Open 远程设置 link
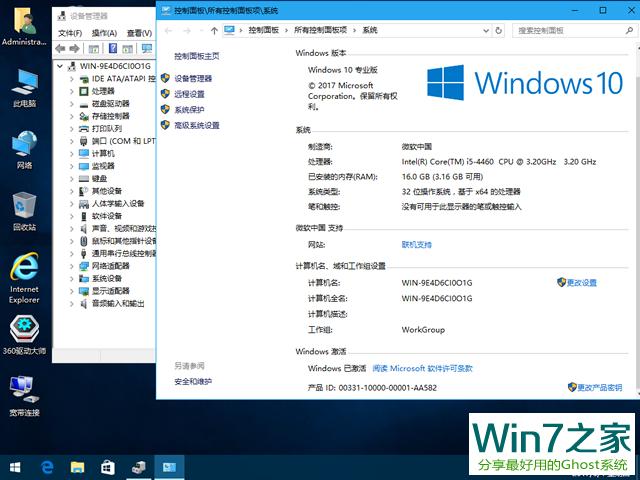The image size is (640, 480). pos(189,94)
